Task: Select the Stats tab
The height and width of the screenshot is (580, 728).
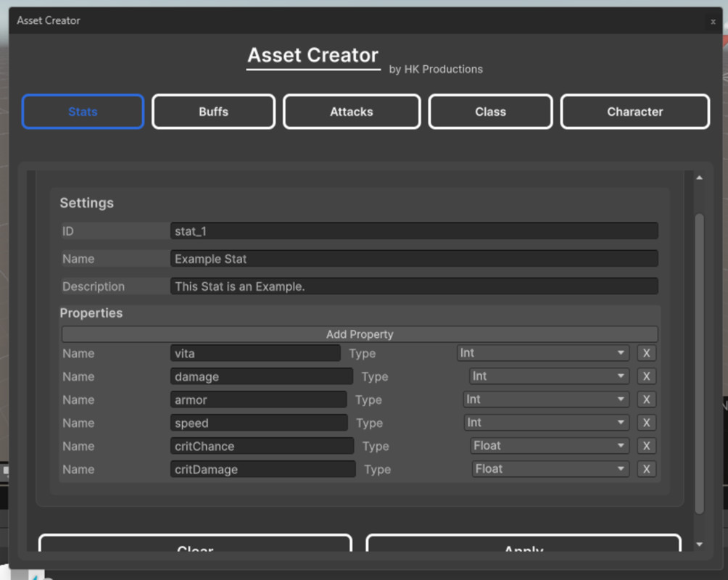Action: click(x=82, y=112)
